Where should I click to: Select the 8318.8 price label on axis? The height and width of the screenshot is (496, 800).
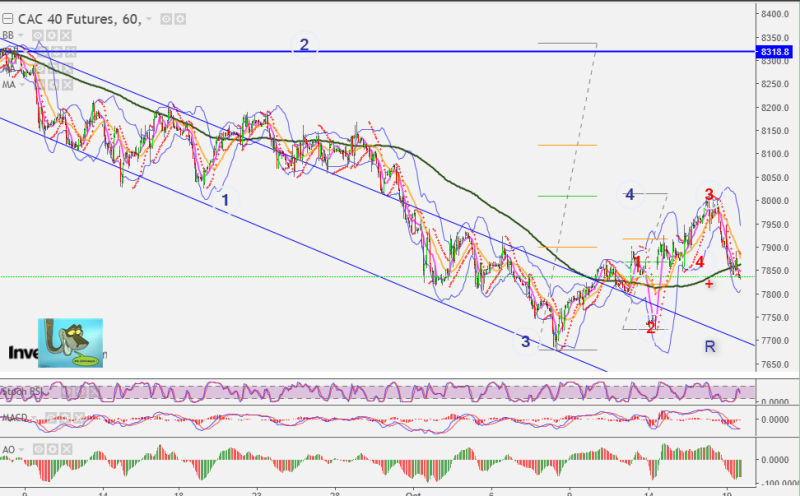775,52
